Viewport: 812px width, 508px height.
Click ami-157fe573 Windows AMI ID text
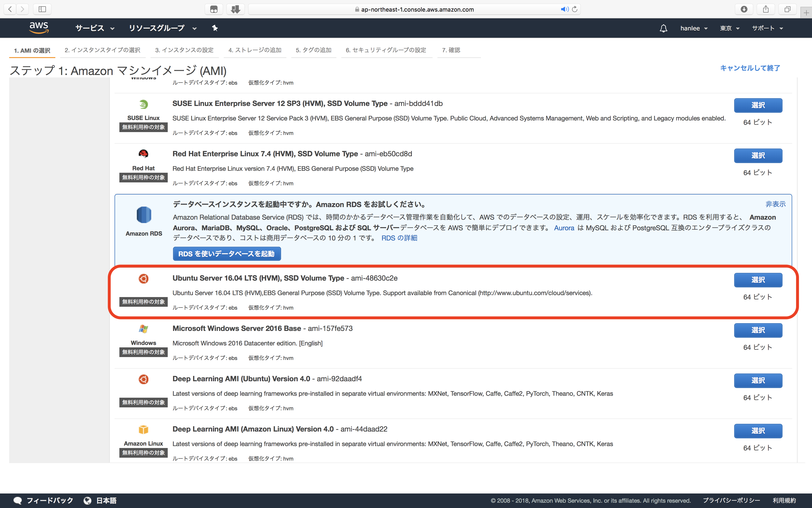331,329
